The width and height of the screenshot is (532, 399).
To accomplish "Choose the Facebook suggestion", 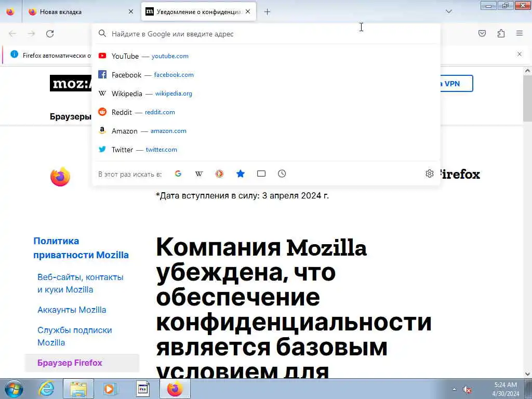I will coord(266,75).
